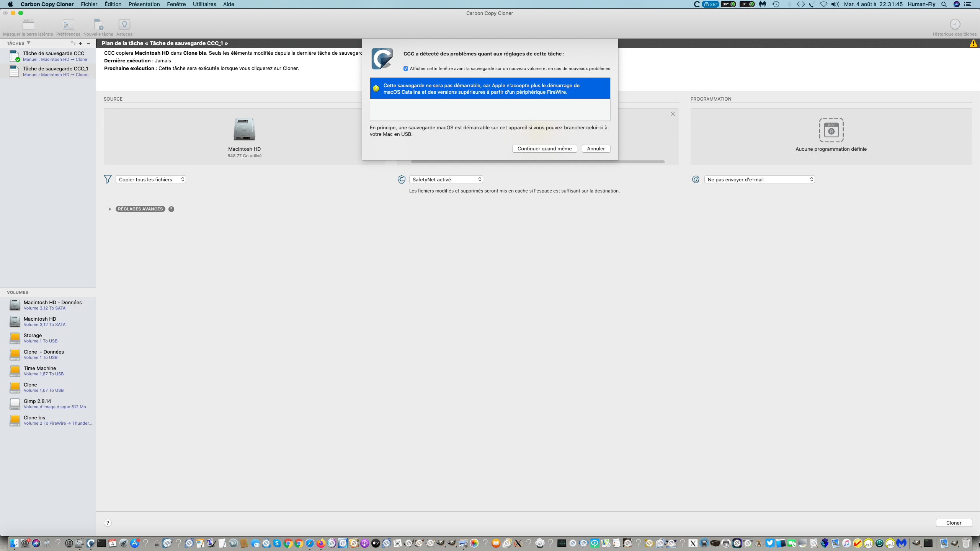Click the funnel filter icon
This screenshot has height=551, width=980.
(108, 179)
